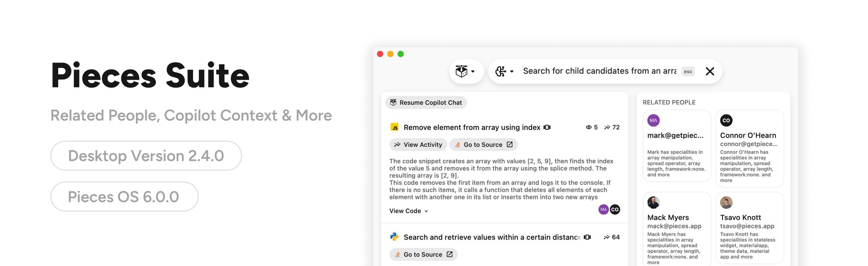Click the eye view count 5
The image size is (868, 266).
click(x=592, y=128)
